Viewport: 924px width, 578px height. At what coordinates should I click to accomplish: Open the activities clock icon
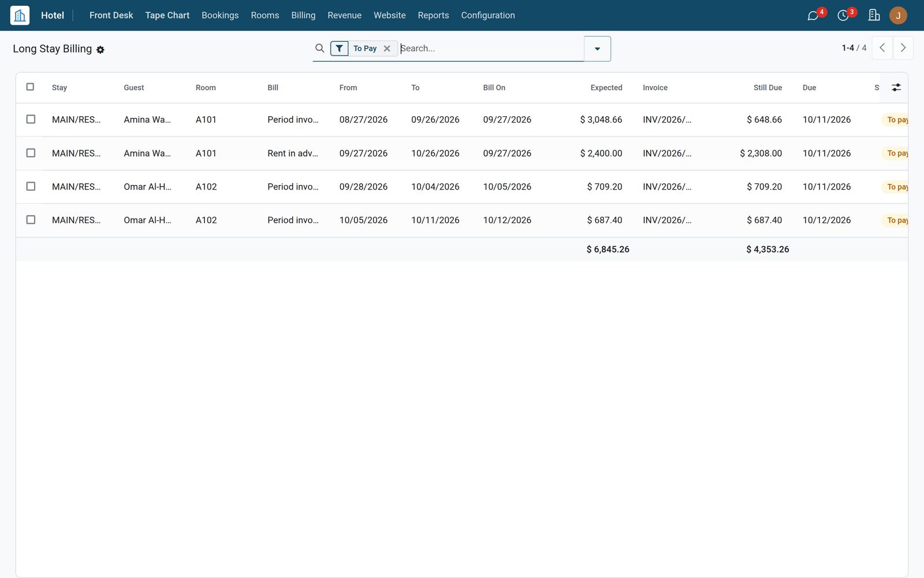843,16
